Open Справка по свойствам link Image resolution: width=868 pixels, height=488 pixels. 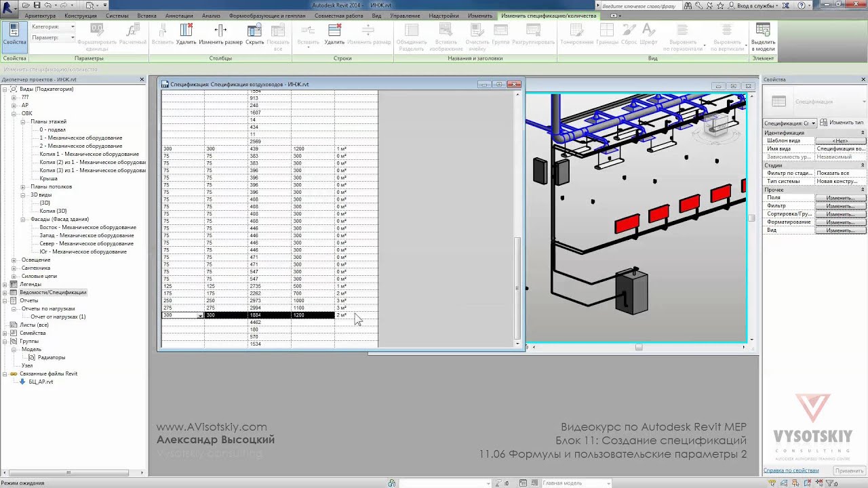pos(791,470)
